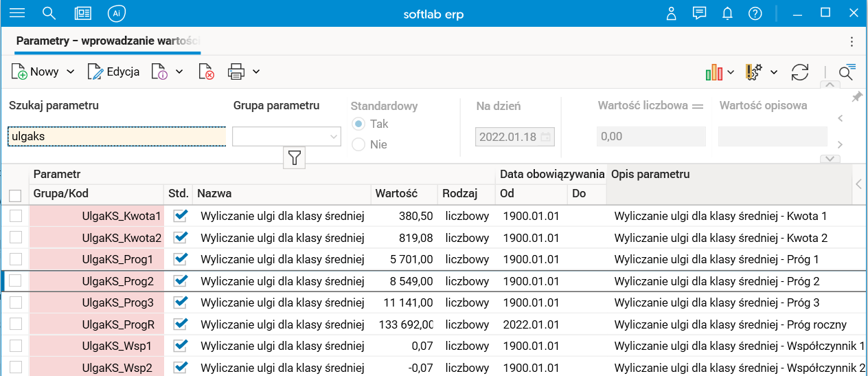Open the hamburger main menu

point(17,14)
